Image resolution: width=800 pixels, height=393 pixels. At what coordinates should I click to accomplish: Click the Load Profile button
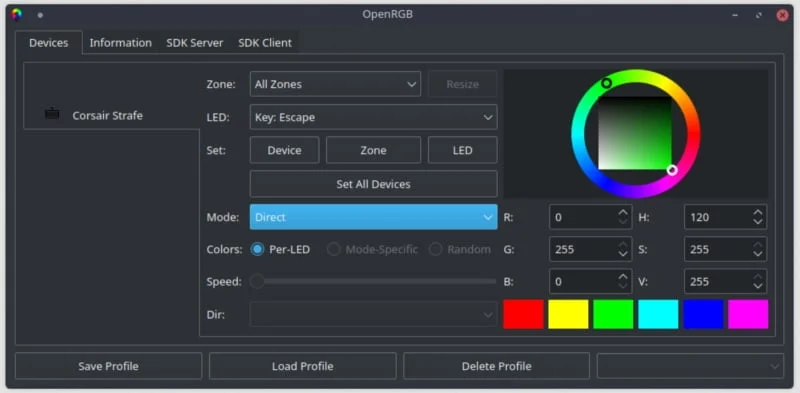tap(303, 366)
